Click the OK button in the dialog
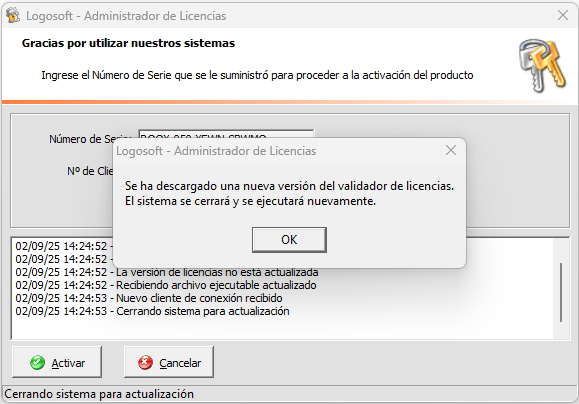 [x=289, y=240]
